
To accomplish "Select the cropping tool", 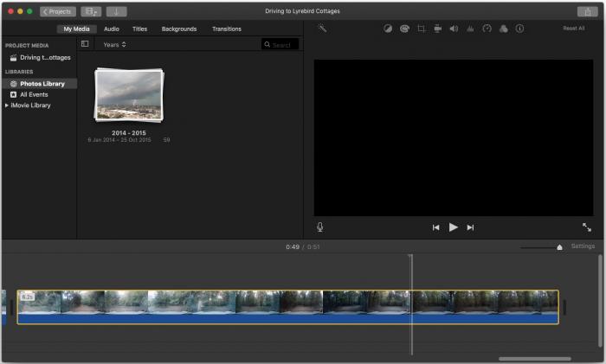I will tap(421, 29).
